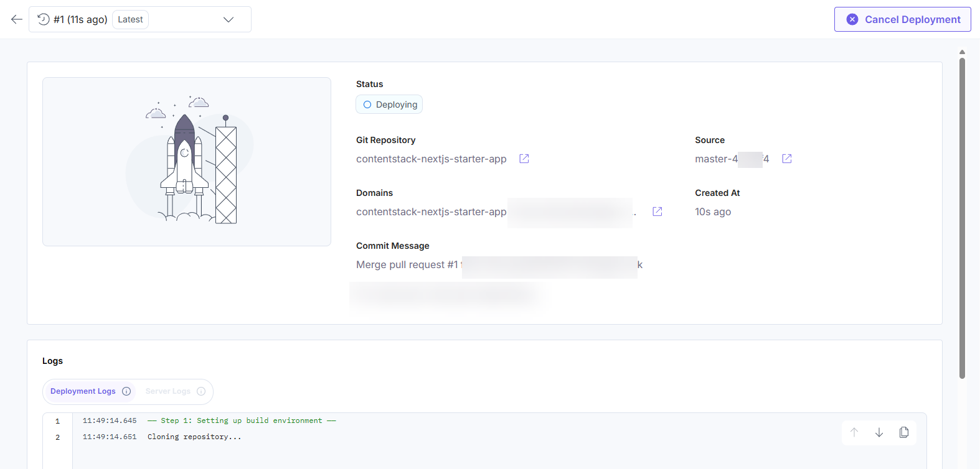Click the contentstack-nextjs-starter-app repository link
The height and width of the screenshot is (469, 980).
click(x=431, y=159)
